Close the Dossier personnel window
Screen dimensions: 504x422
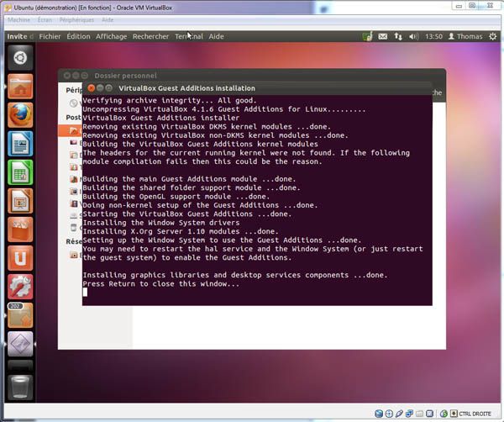[67, 76]
